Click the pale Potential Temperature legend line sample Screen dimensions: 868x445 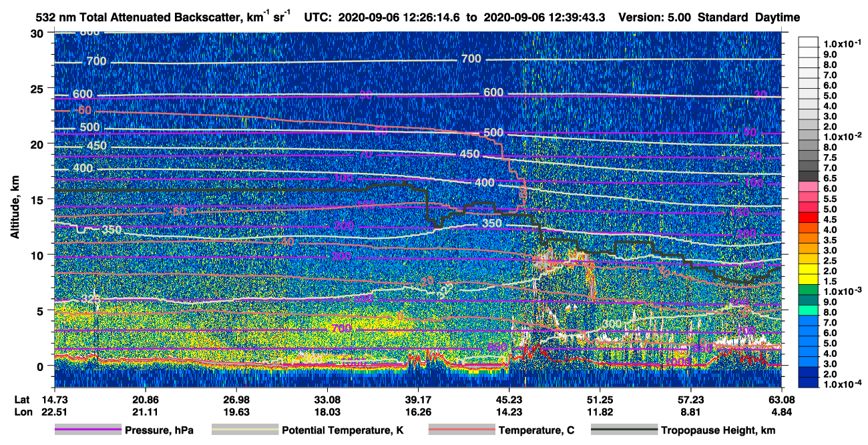[x=244, y=430]
